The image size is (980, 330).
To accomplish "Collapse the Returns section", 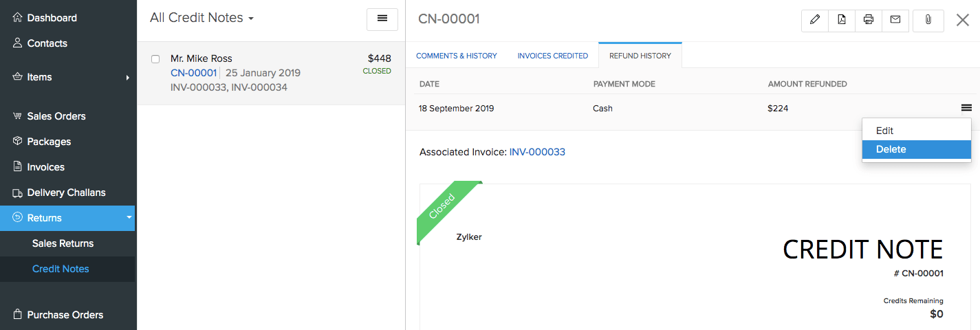I will [x=129, y=218].
